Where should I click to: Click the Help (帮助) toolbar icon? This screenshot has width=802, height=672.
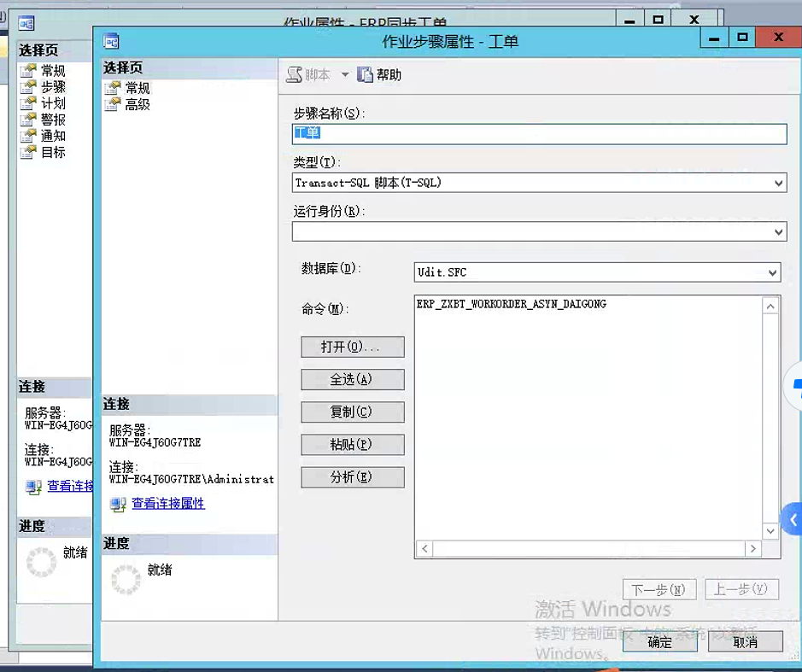pos(366,75)
